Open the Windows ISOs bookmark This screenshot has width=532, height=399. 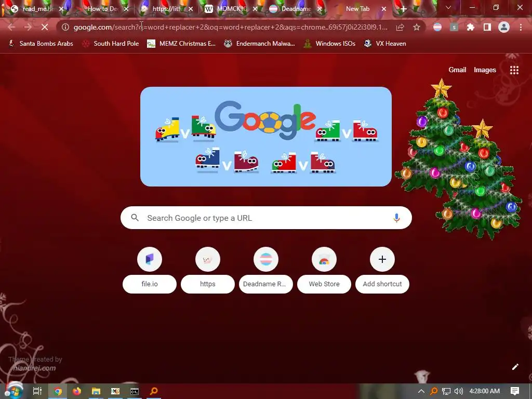point(329,44)
